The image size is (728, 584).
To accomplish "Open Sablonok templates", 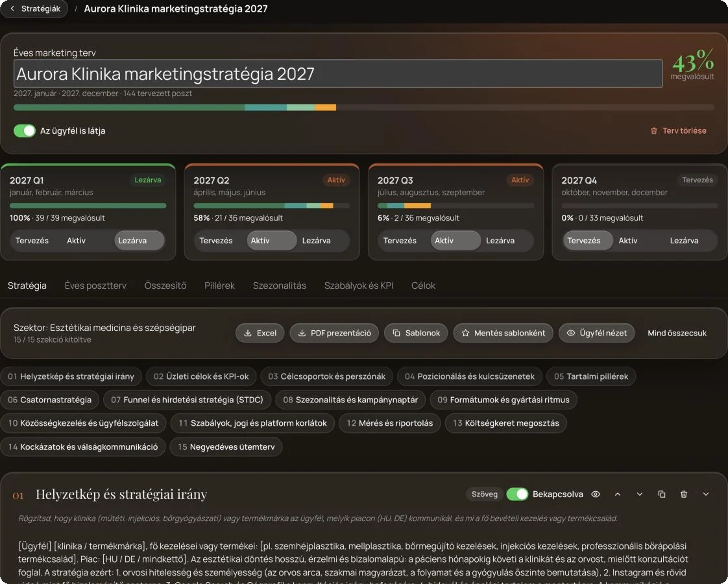I will pos(416,333).
